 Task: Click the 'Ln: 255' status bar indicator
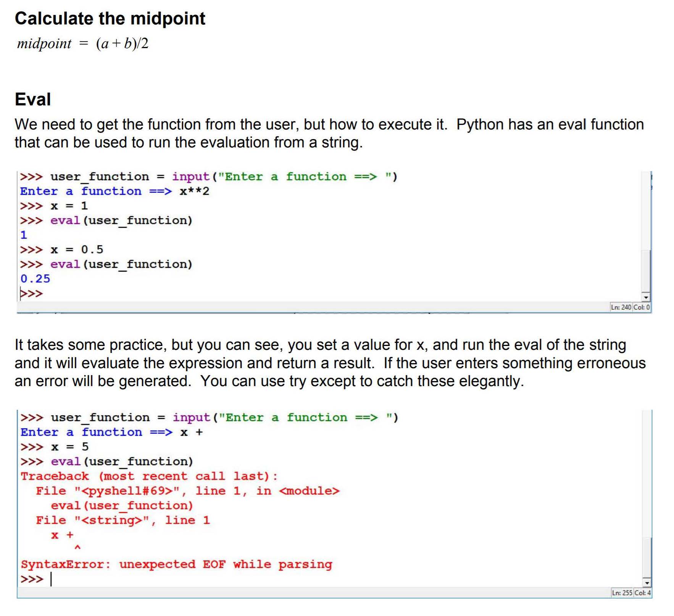pyautogui.click(x=622, y=593)
